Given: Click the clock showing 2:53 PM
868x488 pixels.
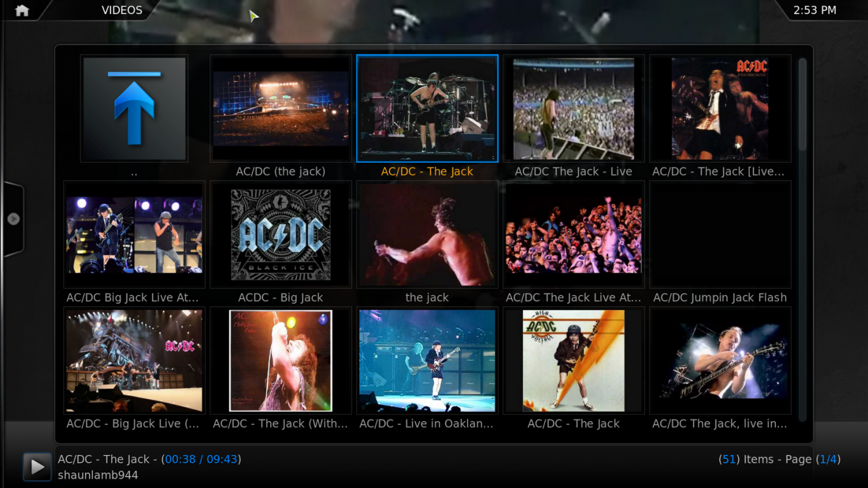Looking at the screenshot, I should point(814,10).
